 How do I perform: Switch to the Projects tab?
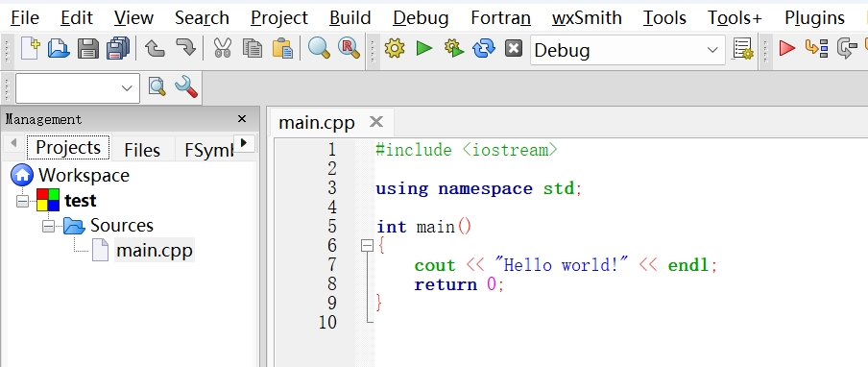68,148
